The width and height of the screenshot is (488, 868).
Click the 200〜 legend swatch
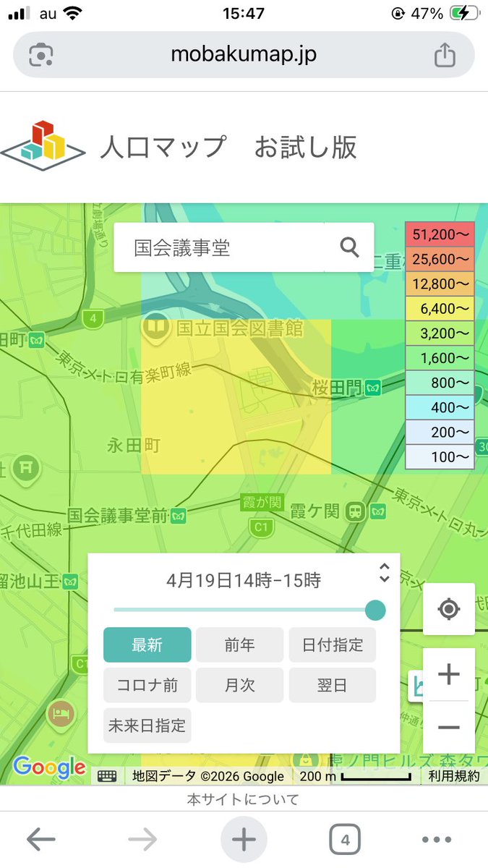440,432
